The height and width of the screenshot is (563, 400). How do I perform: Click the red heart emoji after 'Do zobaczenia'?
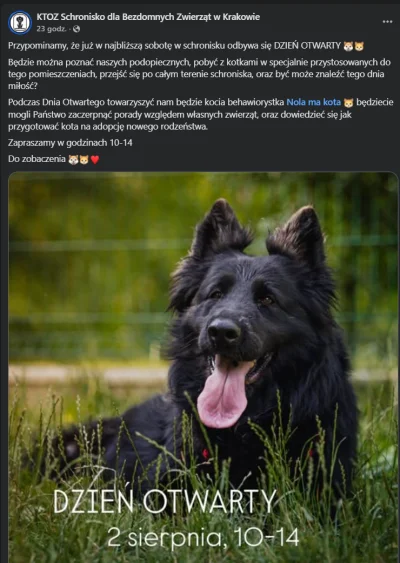point(95,159)
